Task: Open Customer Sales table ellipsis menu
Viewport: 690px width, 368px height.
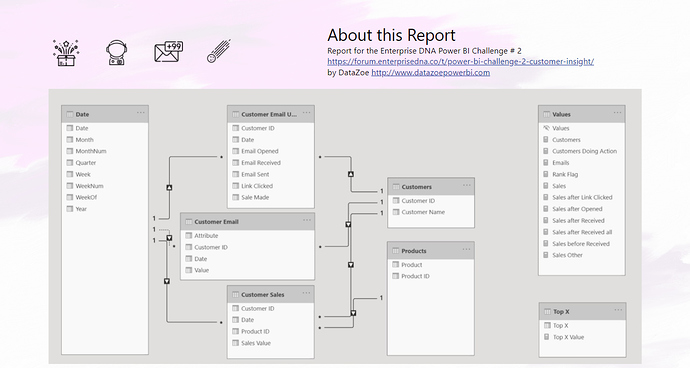Action: pyautogui.click(x=306, y=294)
